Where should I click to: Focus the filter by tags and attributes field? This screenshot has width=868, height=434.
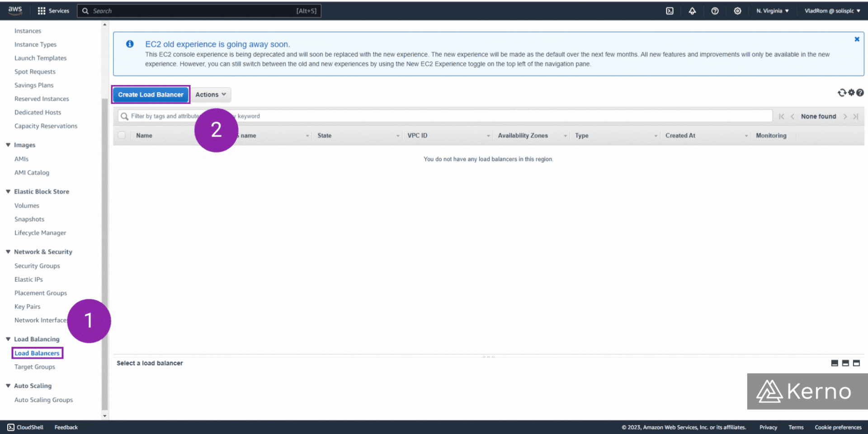[445, 116]
